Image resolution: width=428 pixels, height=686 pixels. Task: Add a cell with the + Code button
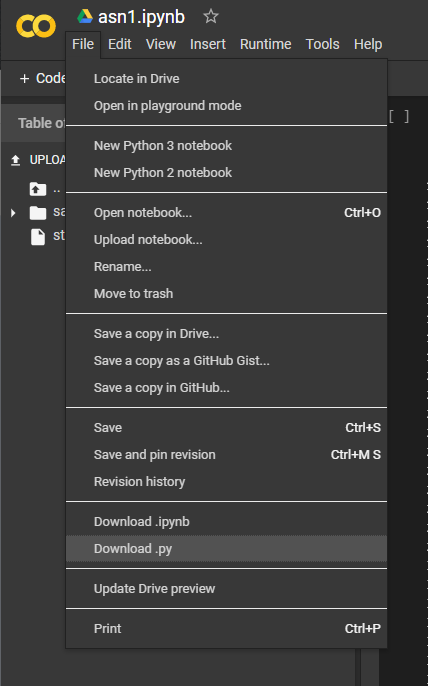[x=42, y=78]
